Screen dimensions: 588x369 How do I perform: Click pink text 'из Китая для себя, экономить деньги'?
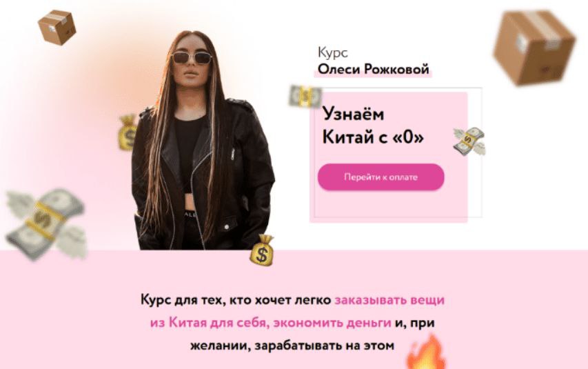click(270, 323)
